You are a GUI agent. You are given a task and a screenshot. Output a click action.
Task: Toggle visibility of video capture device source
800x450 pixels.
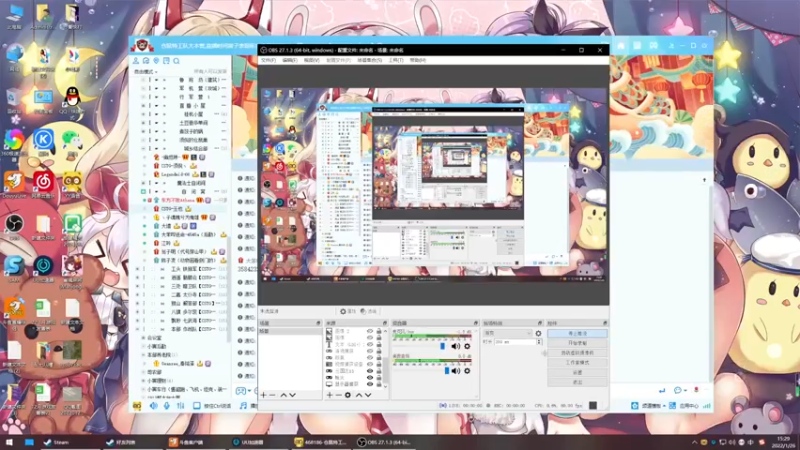pyautogui.click(x=370, y=364)
